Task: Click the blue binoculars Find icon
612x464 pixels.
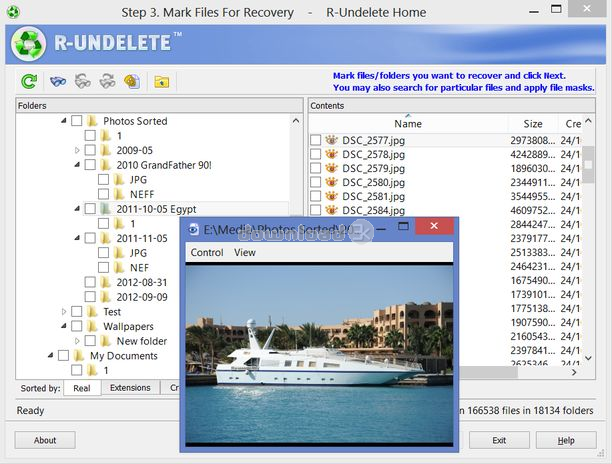Action: 58,81
